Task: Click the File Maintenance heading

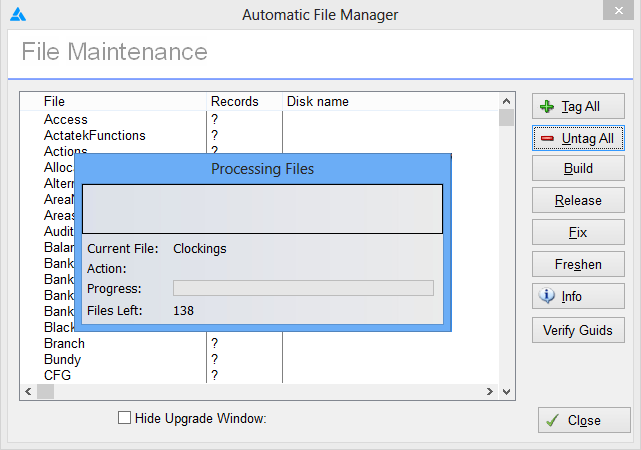Action: [114, 51]
